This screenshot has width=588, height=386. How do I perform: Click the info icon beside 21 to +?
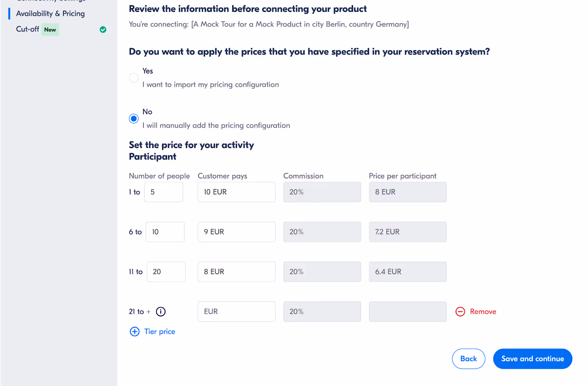pyautogui.click(x=161, y=311)
